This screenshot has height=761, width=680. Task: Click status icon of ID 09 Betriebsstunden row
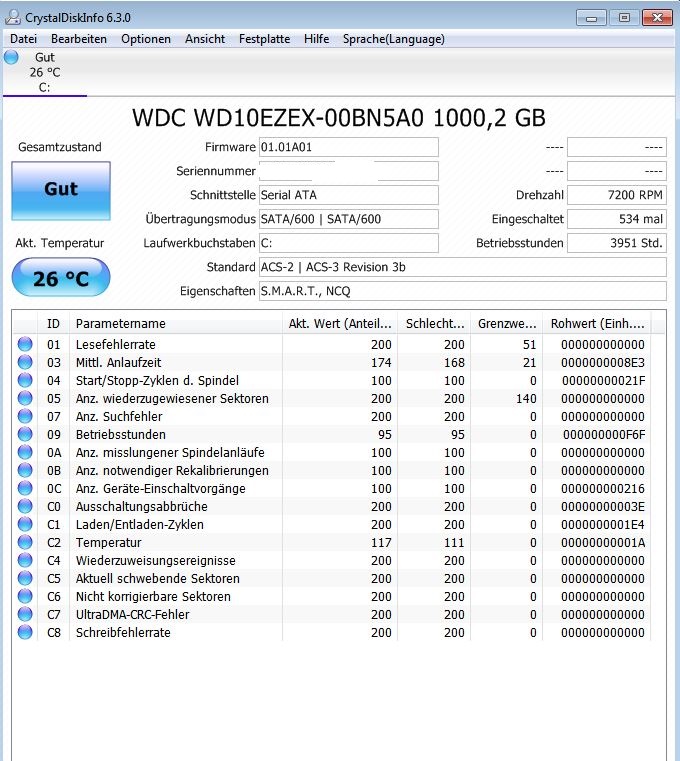coord(25,434)
